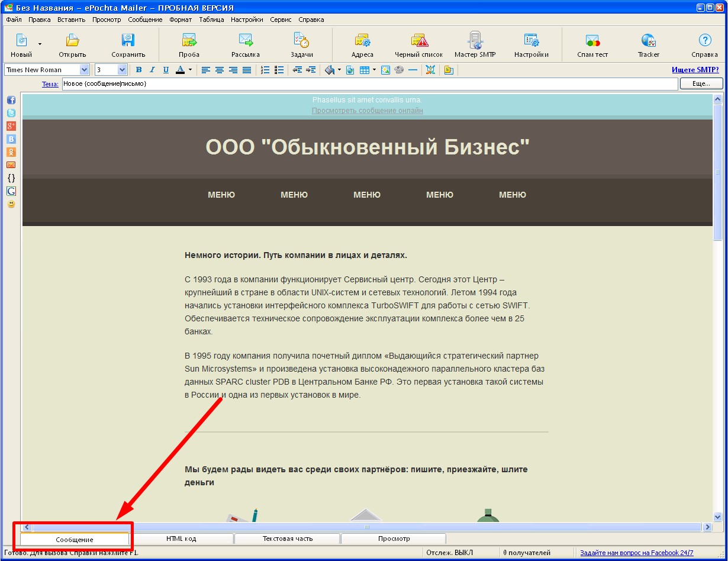728x561 pixels.
Task: Click the Google G sidebar icon
Action: [x=11, y=191]
